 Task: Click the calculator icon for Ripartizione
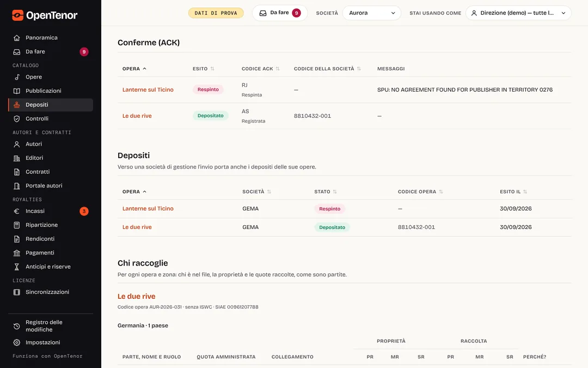click(x=16, y=225)
